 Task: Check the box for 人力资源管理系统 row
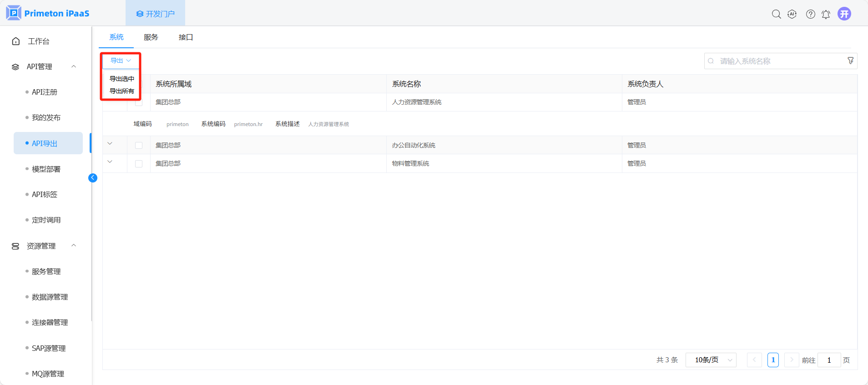pyautogui.click(x=139, y=103)
